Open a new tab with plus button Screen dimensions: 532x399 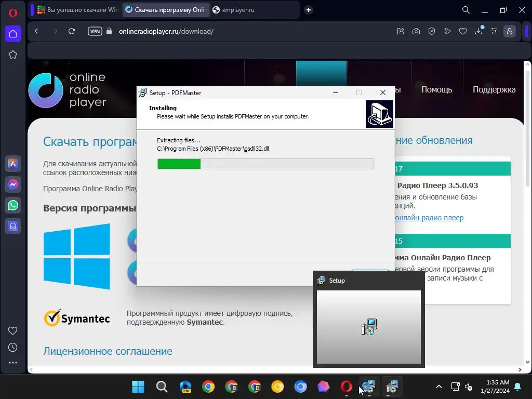coord(309,10)
